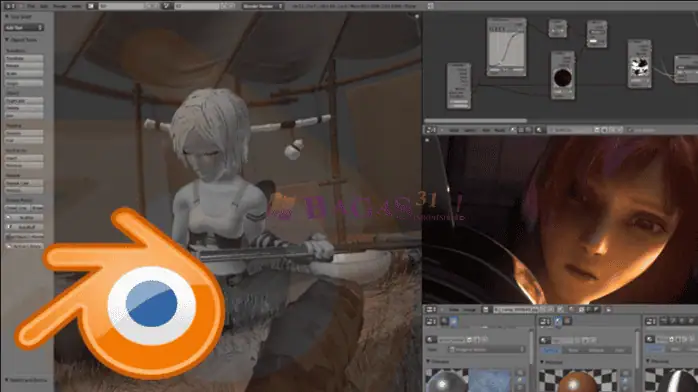Screen dimensions: 698x392
Task: Expand the operator panel at tool shelf bottom
Action: tap(7, 380)
